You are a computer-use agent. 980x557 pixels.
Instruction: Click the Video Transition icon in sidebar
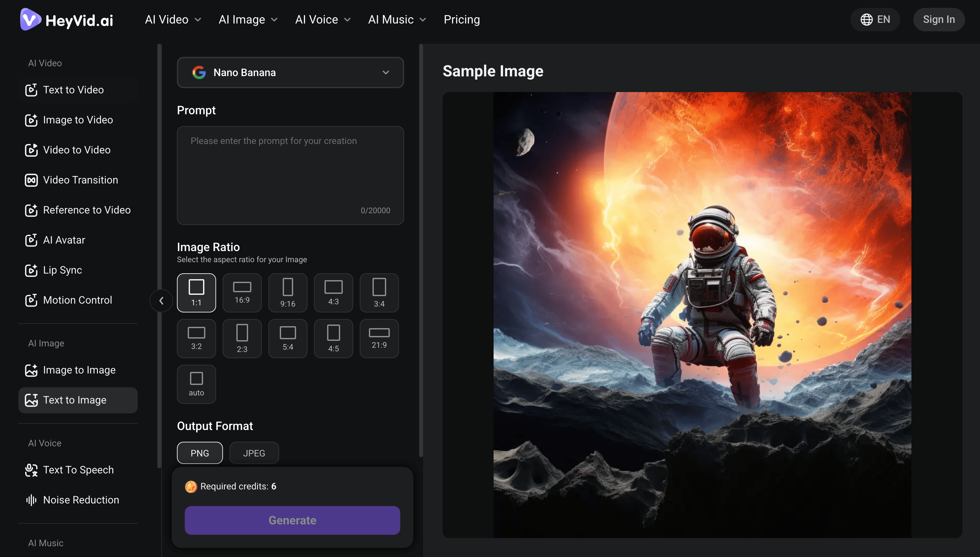(31, 180)
